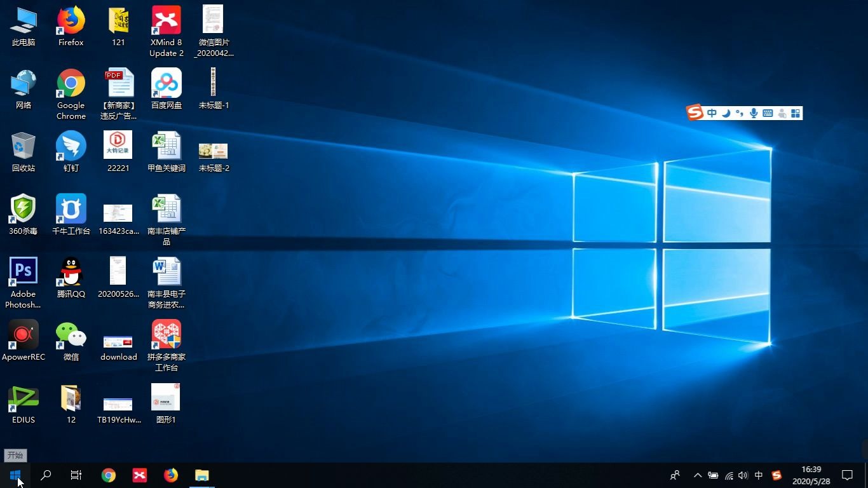Select the 千牛工作台 desktop shortcut
Viewport: 868px width, 488px height.
71,215
